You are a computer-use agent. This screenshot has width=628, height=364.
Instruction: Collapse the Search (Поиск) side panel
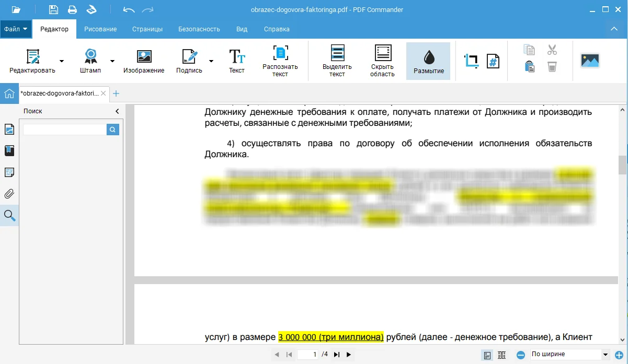(x=117, y=111)
